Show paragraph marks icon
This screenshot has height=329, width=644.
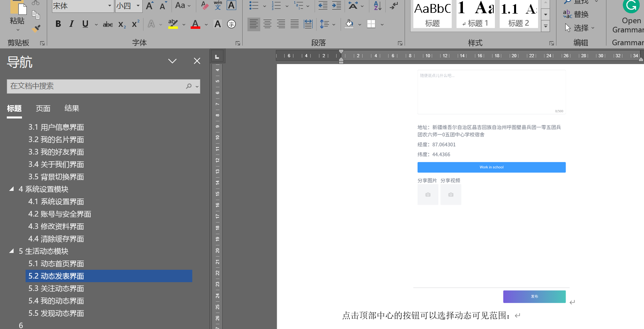coord(394,6)
